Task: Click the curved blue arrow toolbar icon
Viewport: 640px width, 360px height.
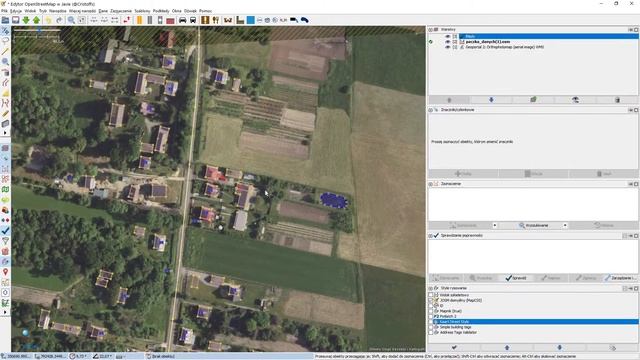Action: (304, 20)
